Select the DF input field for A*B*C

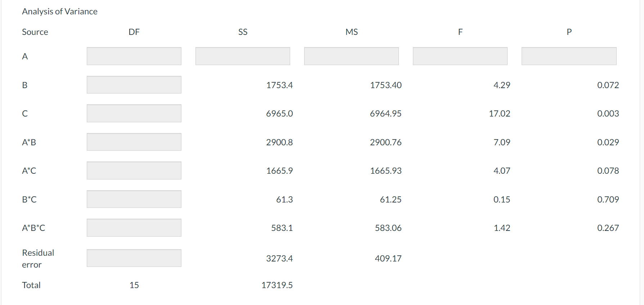(134, 227)
